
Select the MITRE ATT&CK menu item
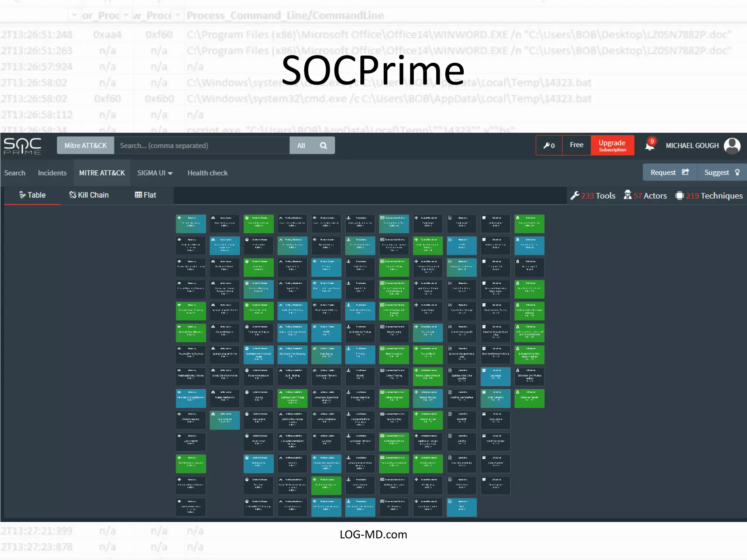coord(102,173)
